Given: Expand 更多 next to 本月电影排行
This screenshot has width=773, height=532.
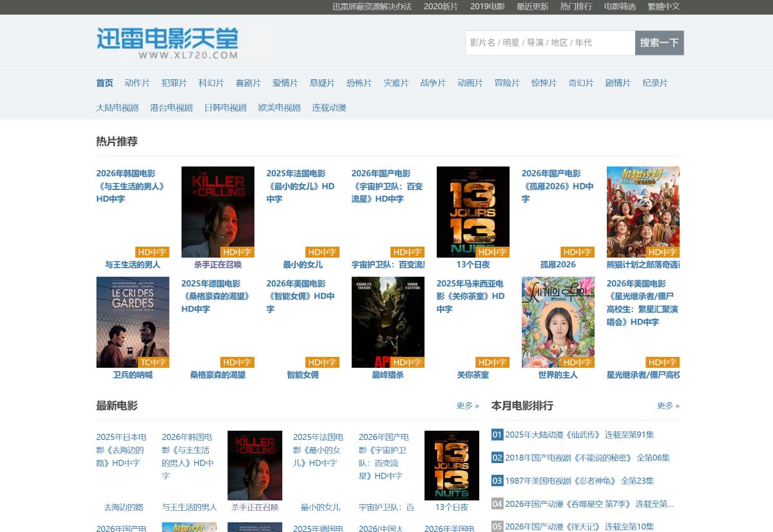Looking at the screenshot, I should (x=668, y=406).
